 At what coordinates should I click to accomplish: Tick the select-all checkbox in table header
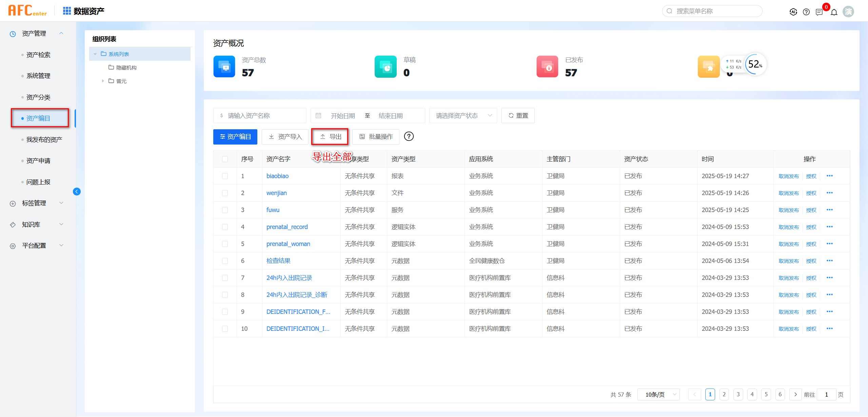pos(225,159)
